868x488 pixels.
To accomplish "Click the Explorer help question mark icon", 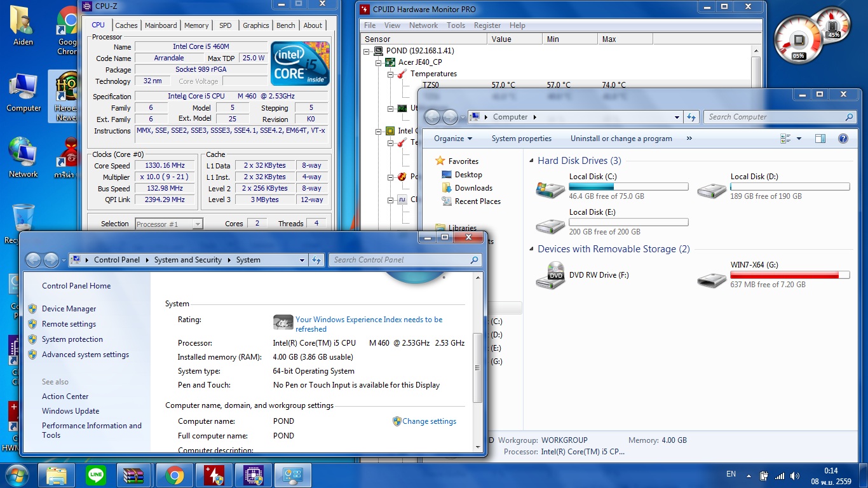I will [x=843, y=139].
